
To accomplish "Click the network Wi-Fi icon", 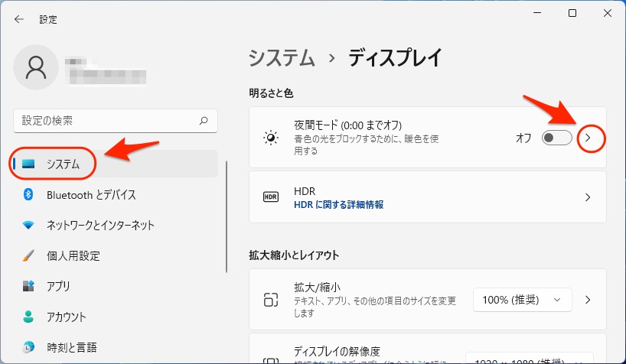I will pos(28,225).
